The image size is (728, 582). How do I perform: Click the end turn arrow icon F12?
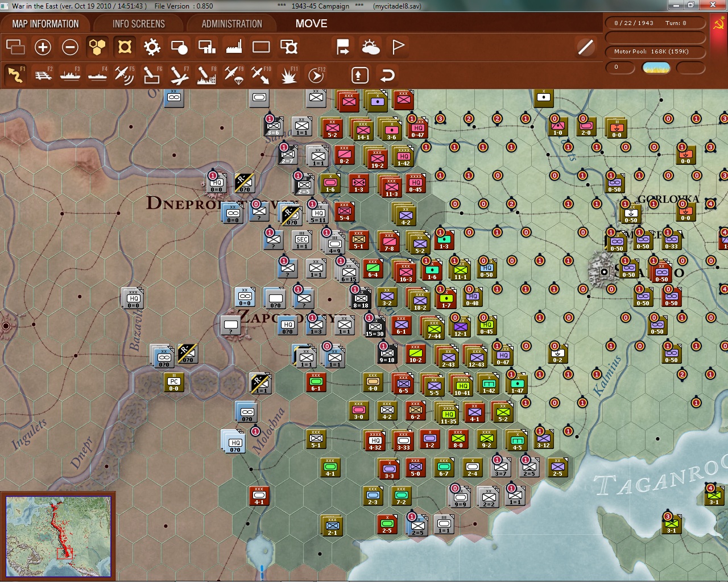point(316,75)
